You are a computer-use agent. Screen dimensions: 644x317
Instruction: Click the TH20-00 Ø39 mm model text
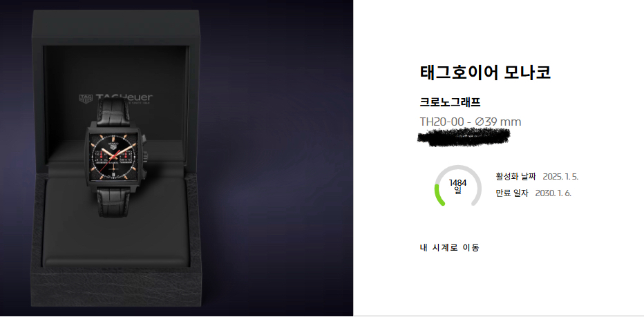(x=471, y=122)
